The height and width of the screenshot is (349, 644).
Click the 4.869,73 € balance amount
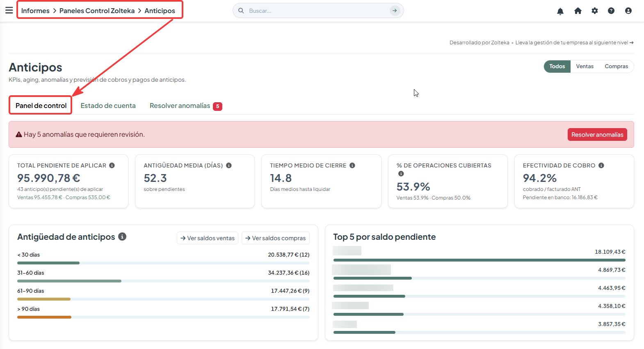pyautogui.click(x=612, y=270)
